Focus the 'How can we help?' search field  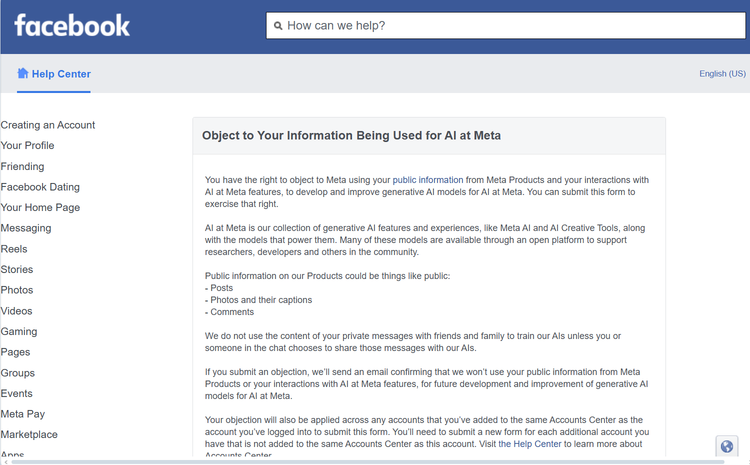506,25
